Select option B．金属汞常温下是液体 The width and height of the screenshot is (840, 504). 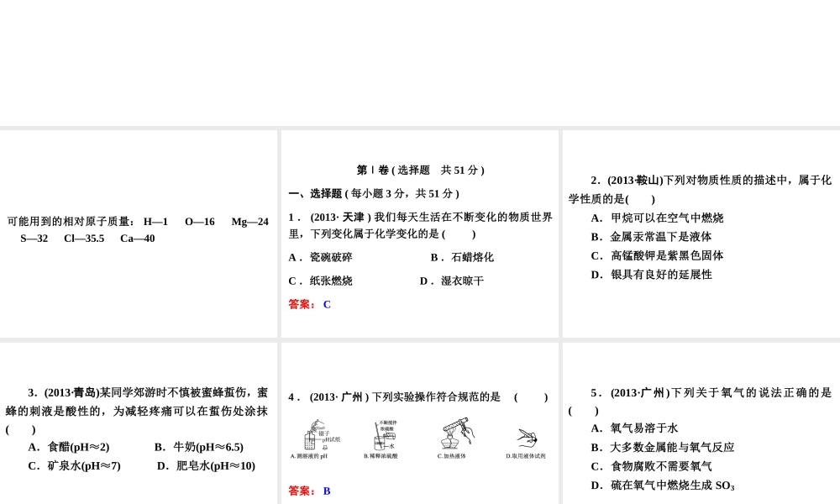coord(652,237)
